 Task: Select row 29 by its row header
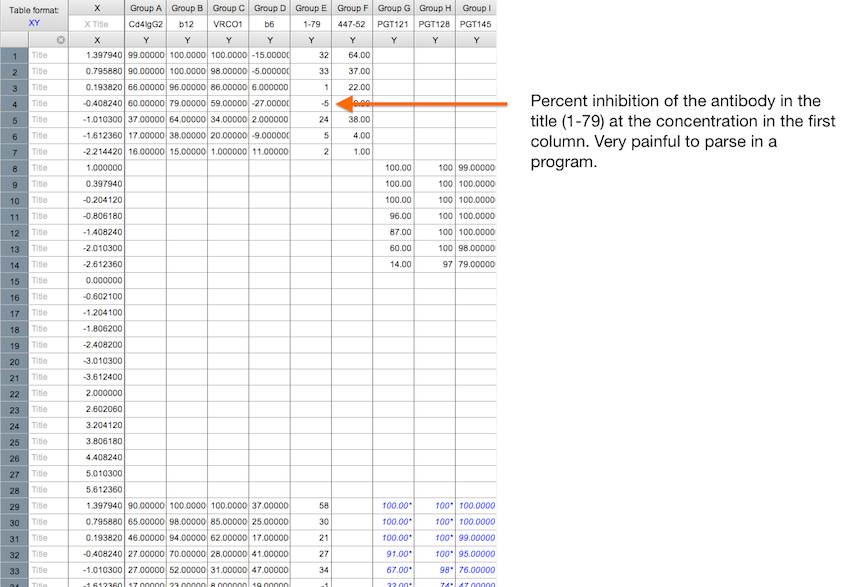14,506
